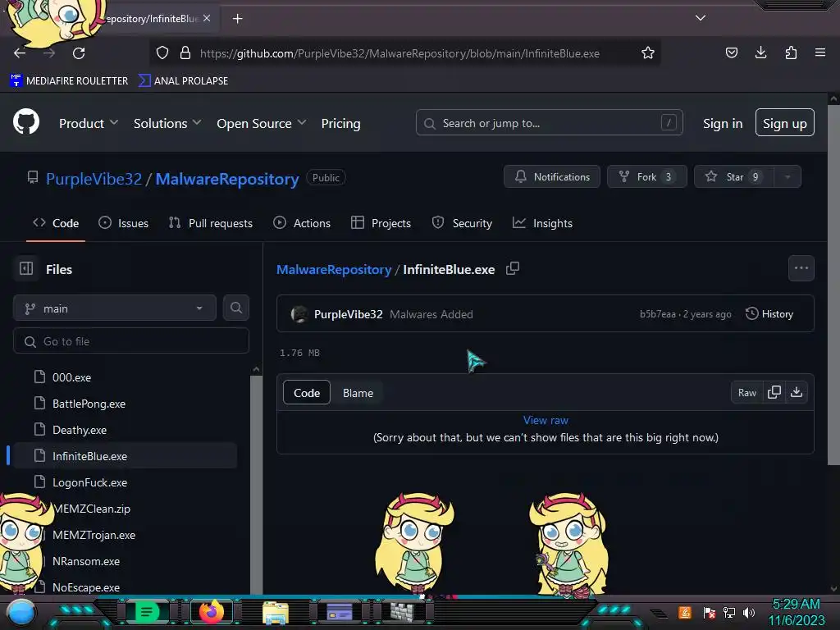
Task: Open the Pricing page
Action: click(x=340, y=123)
